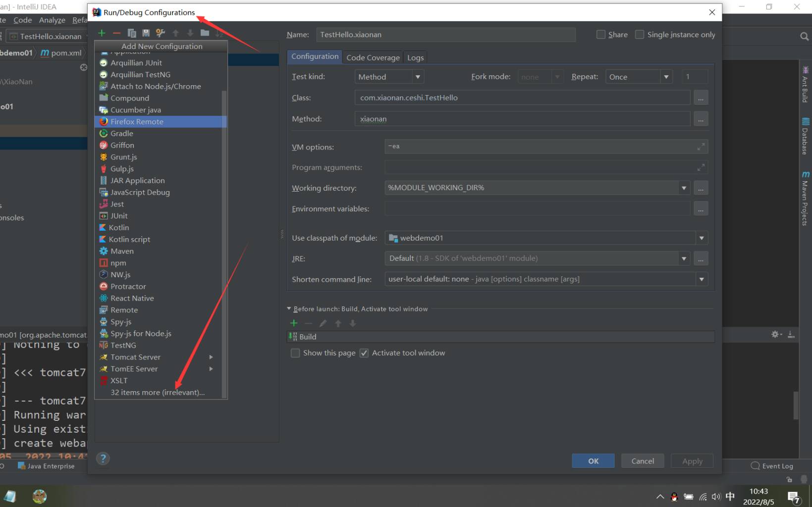This screenshot has height=507, width=812.
Task: Open the Test kind Method dropdown
Action: click(389, 77)
